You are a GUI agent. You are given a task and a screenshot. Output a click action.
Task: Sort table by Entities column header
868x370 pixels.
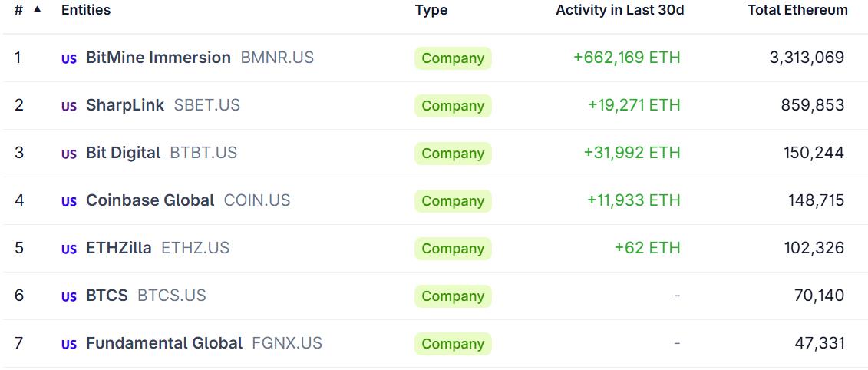coord(86,10)
